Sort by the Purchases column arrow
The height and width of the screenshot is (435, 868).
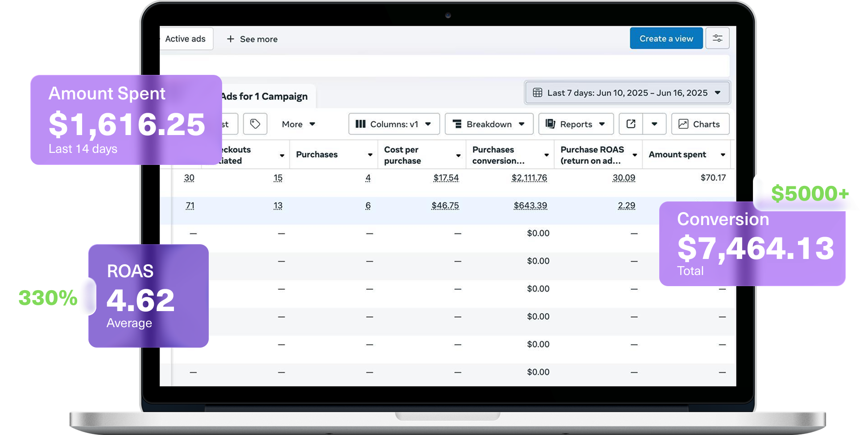370,155
